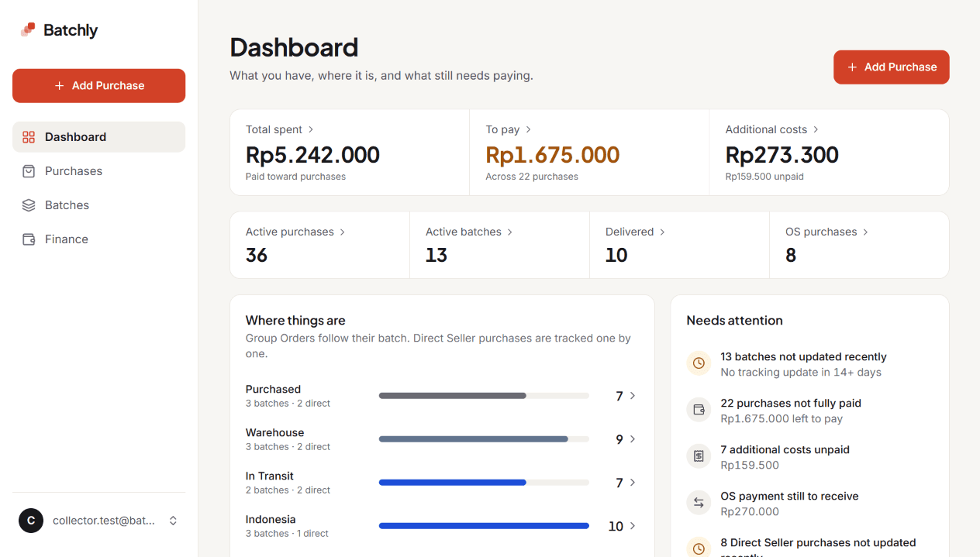Open the "13 batches not updated recently" alert
The image size is (980, 557).
(809, 364)
